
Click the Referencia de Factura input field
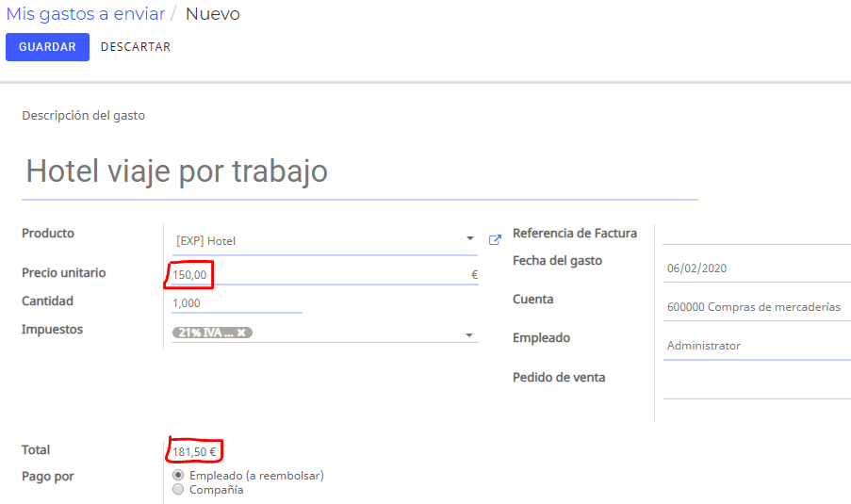[757, 235]
